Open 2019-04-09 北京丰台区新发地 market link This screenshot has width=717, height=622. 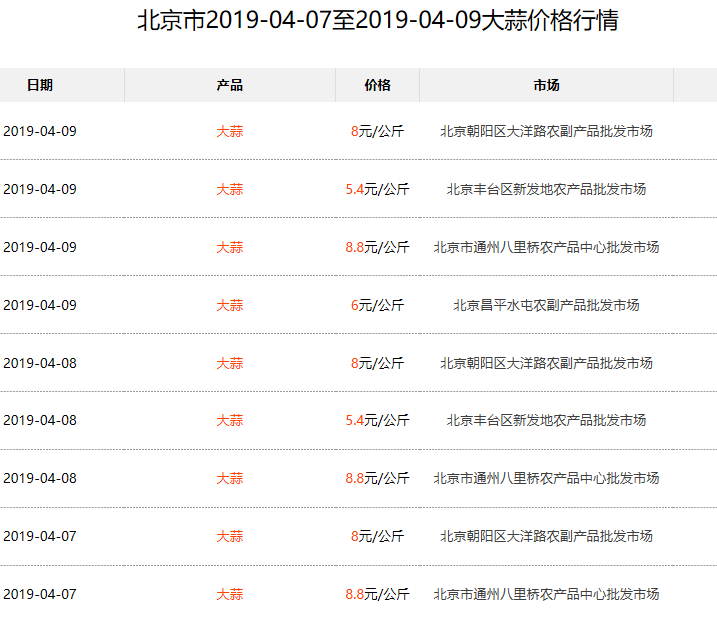click(x=546, y=189)
